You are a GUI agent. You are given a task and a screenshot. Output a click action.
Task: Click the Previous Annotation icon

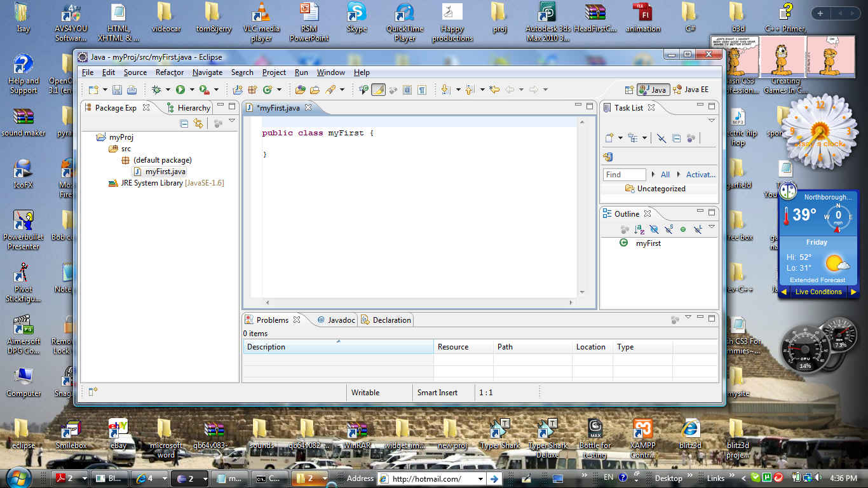pyautogui.click(x=470, y=90)
